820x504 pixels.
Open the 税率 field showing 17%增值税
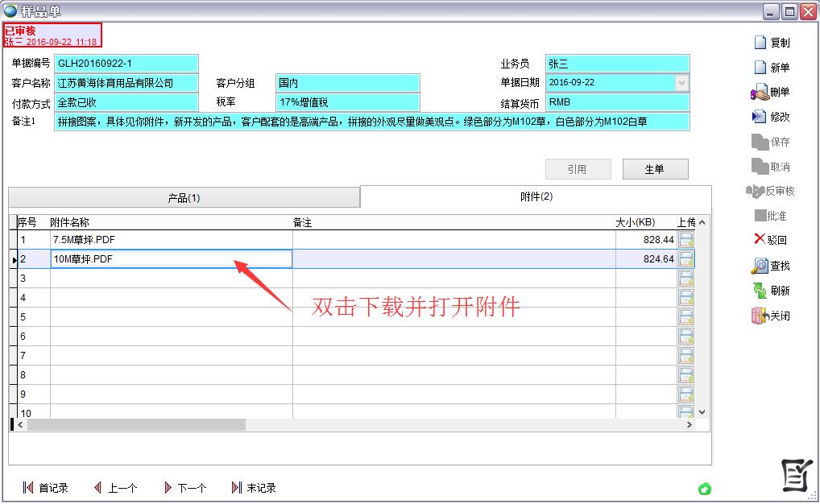coord(348,101)
